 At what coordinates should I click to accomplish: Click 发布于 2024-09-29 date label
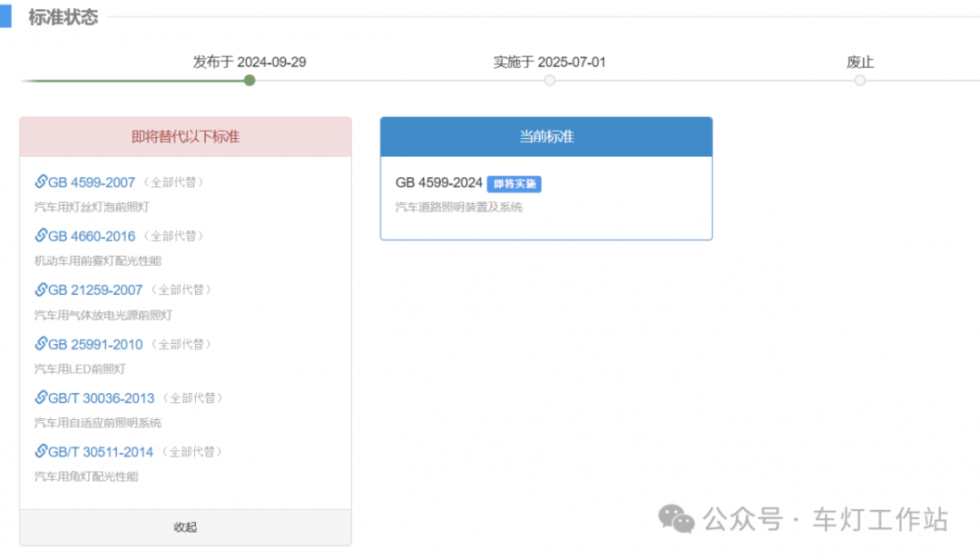(x=250, y=62)
